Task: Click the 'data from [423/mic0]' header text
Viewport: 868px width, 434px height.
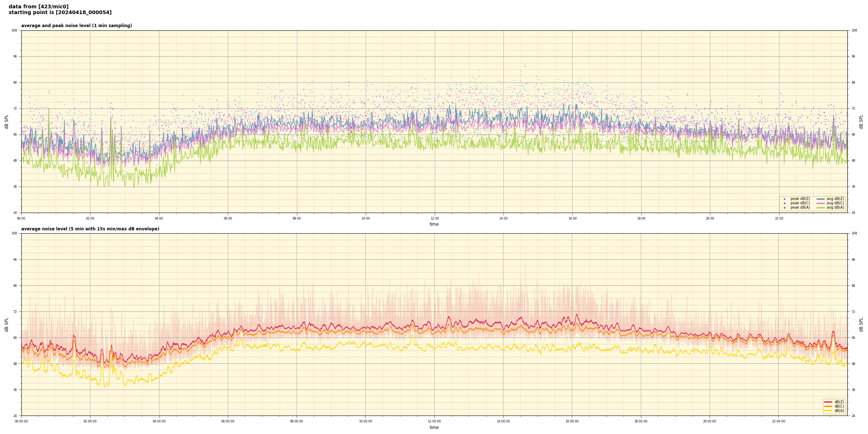Action: click(38, 7)
